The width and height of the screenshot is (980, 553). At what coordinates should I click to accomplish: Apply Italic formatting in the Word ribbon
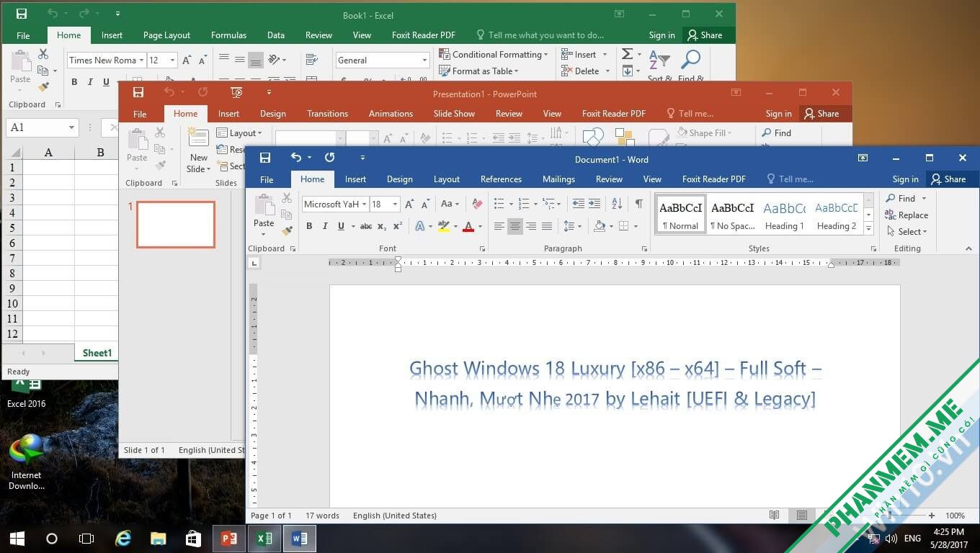click(324, 226)
